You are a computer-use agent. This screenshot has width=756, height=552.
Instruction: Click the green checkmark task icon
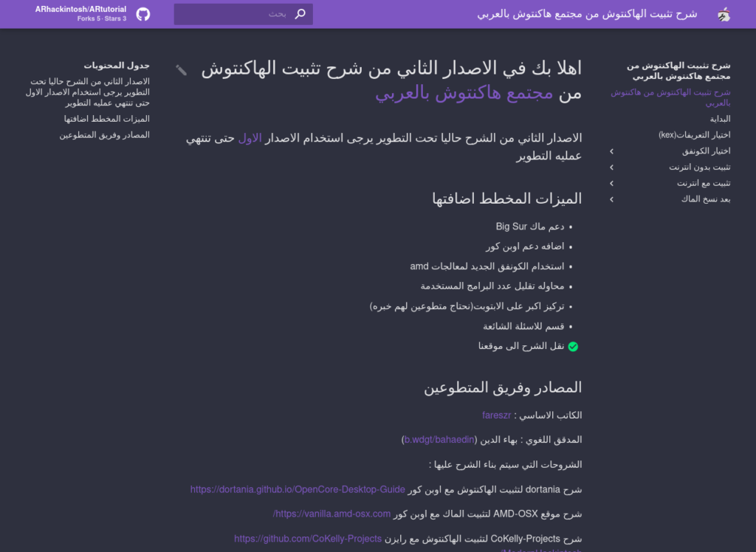573,346
